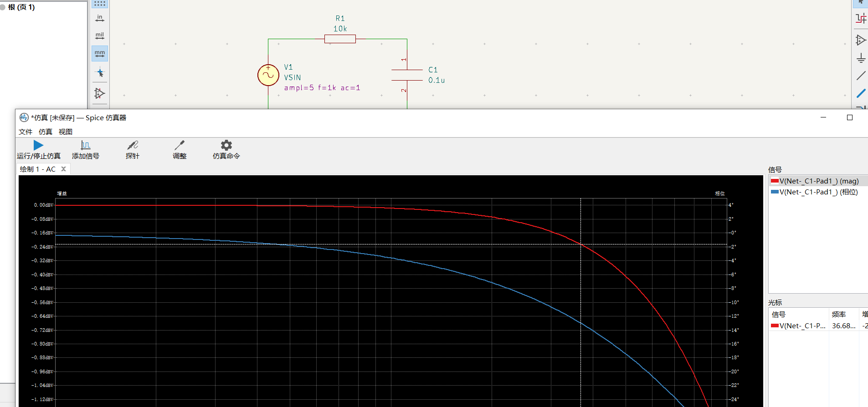Click the 相位 phase axis label on plot
The image size is (868, 407).
click(720, 193)
